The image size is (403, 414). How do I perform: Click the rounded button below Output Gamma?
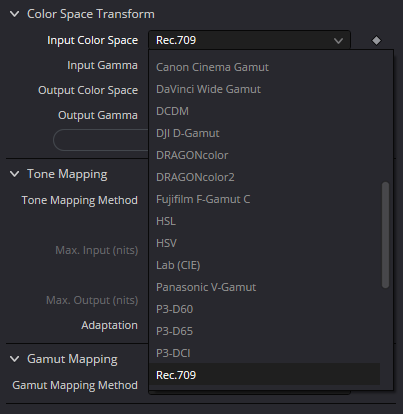click(x=101, y=140)
